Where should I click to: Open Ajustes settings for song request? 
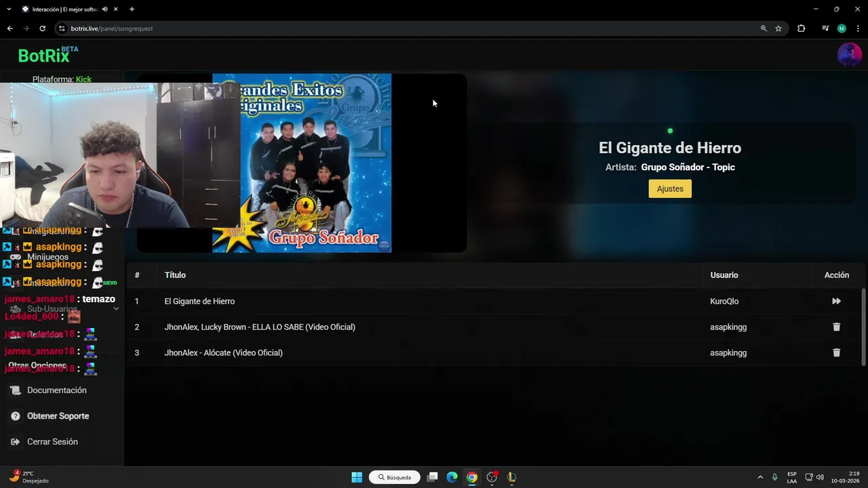670,188
